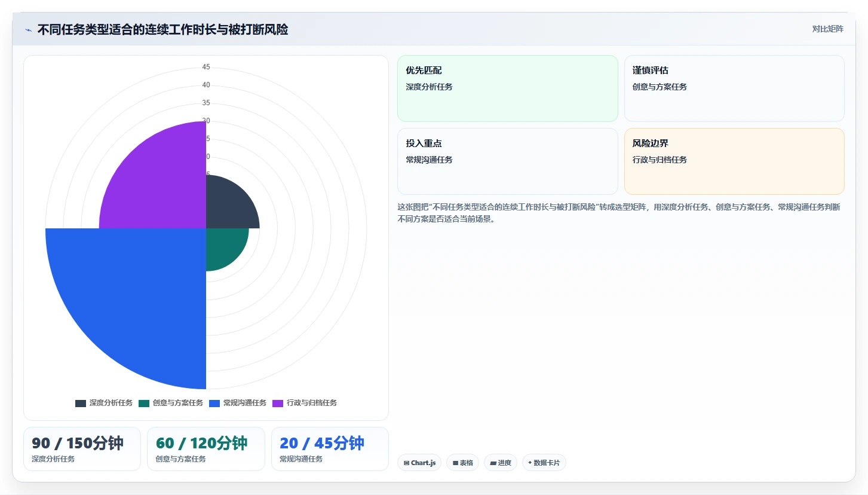Click the icon inside the 进度 tag
Image resolution: width=868 pixels, height=495 pixels.
tap(493, 463)
